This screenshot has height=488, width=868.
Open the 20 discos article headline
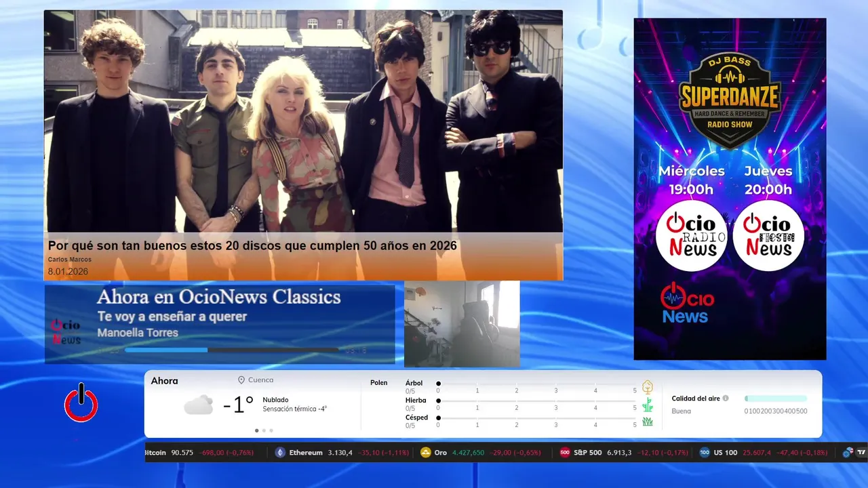[252, 245]
